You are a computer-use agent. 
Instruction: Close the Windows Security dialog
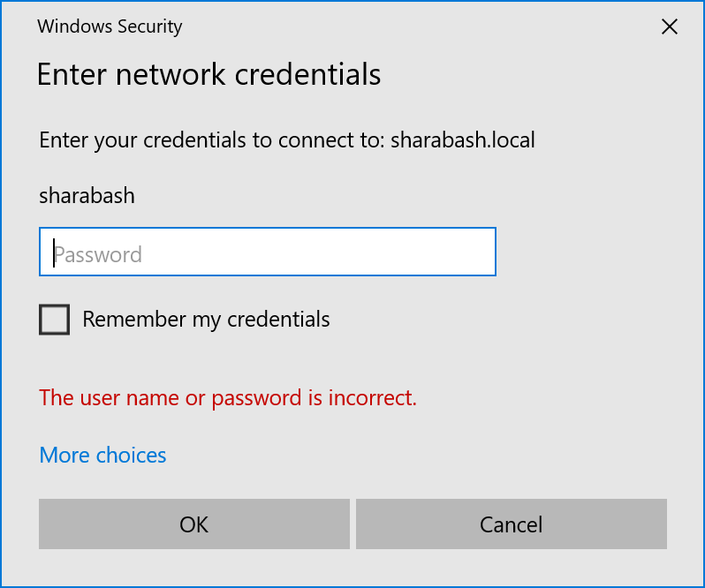pos(670,27)
